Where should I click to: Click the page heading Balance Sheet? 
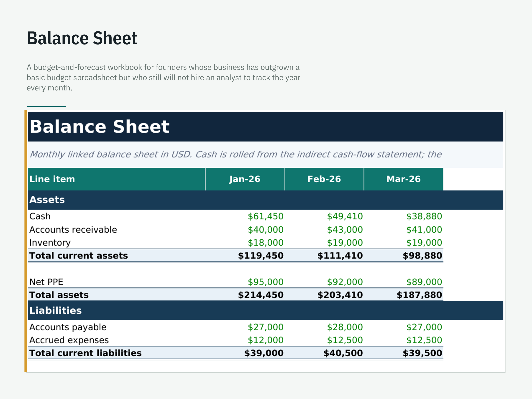pyautogui.click(x=82, y=38)
